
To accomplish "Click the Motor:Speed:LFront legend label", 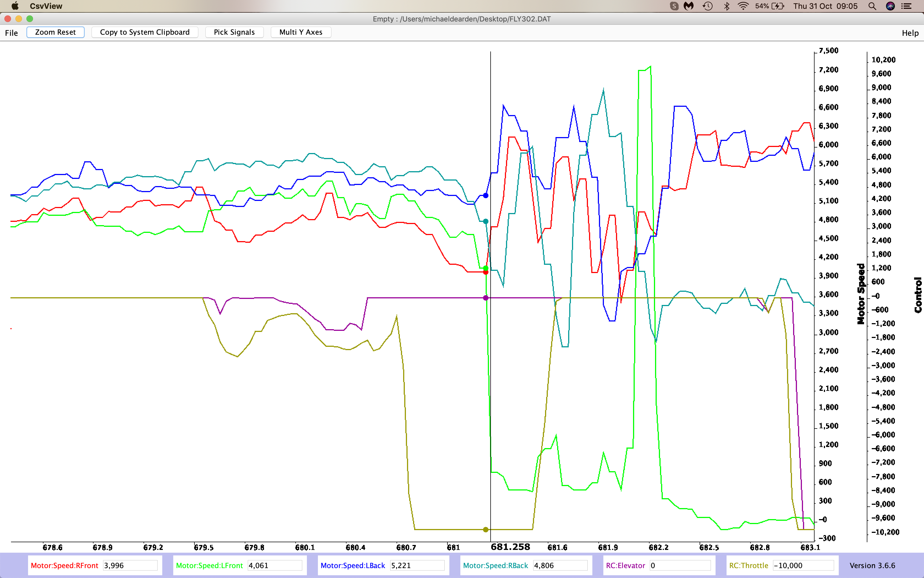I will click(x=209, y=565).
